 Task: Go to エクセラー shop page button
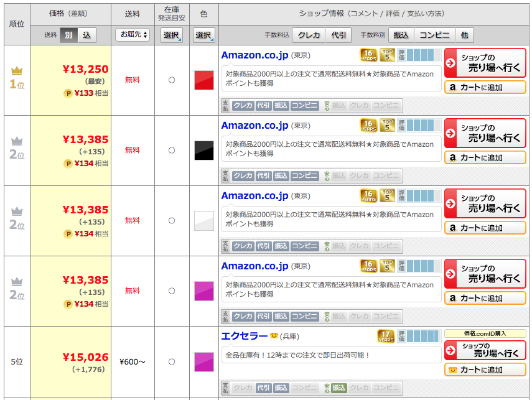tap(485, 350)
